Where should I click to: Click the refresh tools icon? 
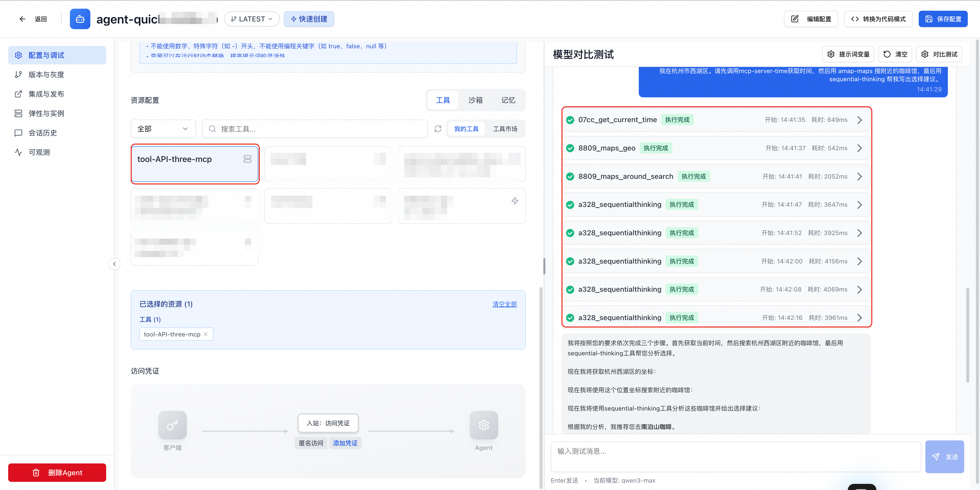438,129
